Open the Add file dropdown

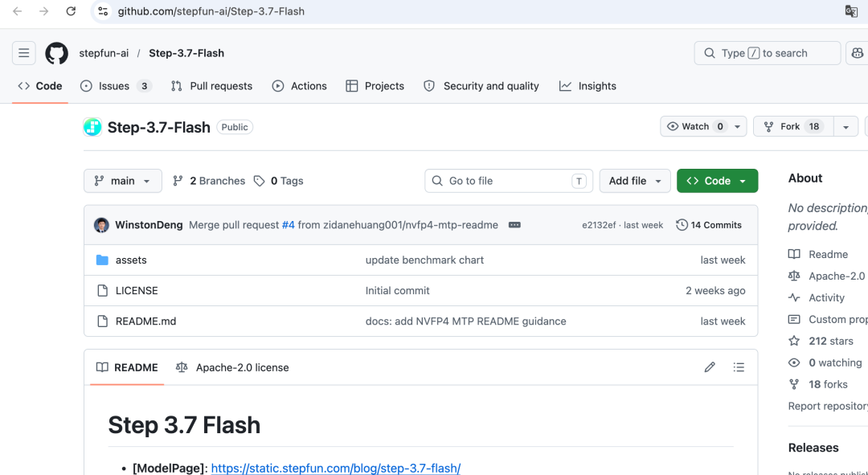[635, 181]
